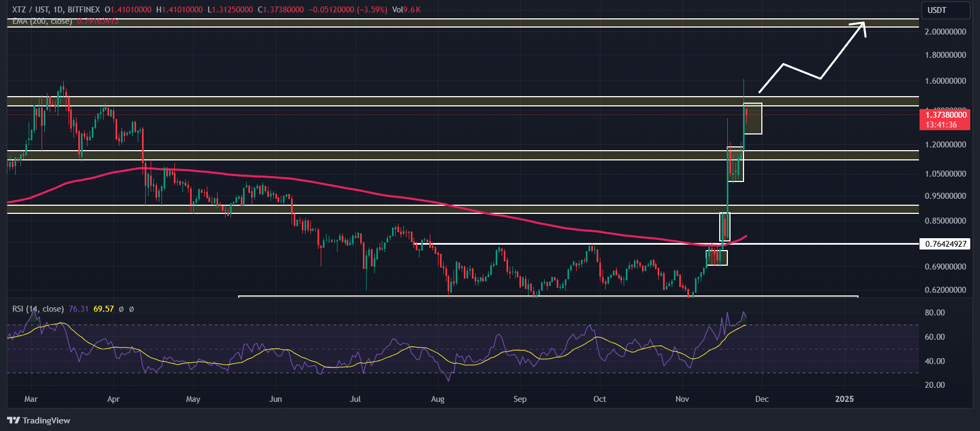Viewport: 980px width, 431px height.
Task: Click the 0.76424927 price label
Action: [x=946, y=244]
